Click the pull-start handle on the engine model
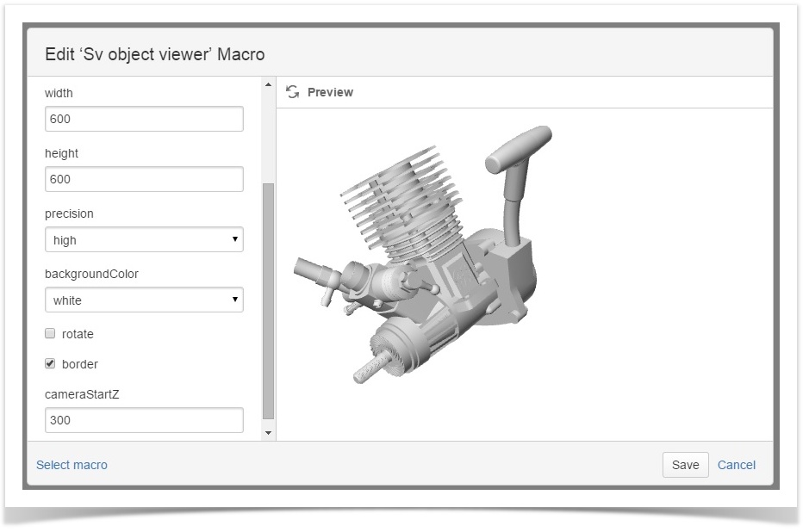 519,150
